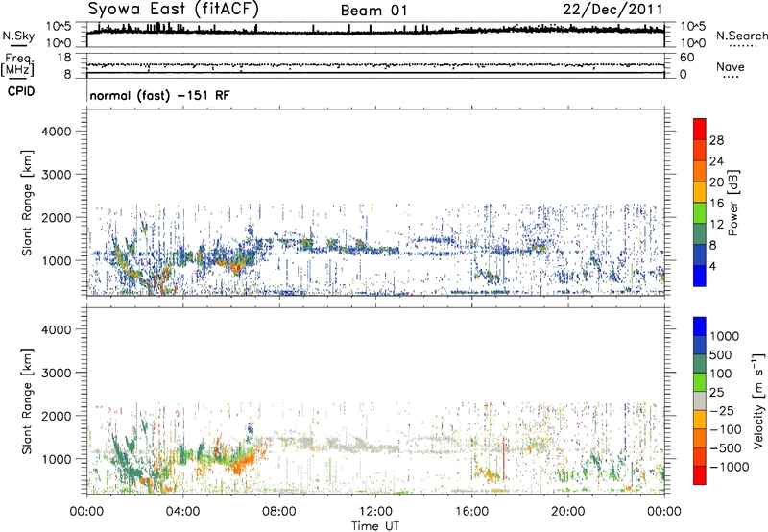Click 'Slant Range [km]' label of power panel
This screenshot has width=768, height=532.
[27, 203]
